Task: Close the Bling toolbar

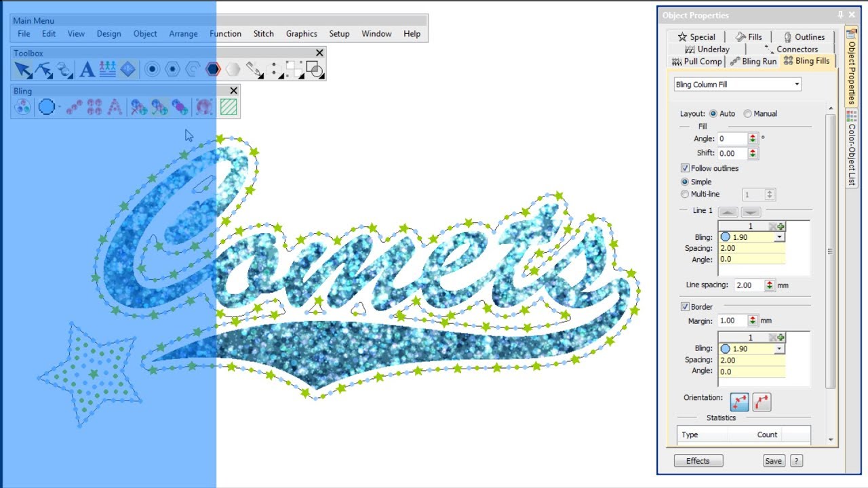Action: 234,91
